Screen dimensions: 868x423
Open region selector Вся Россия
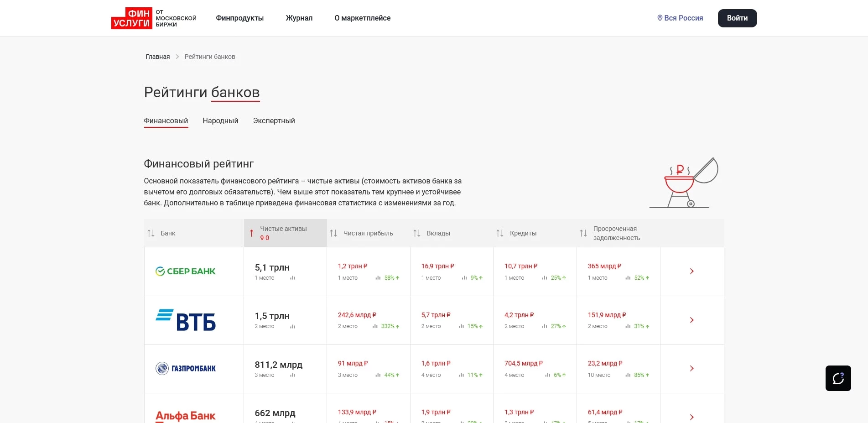point(680,18)
